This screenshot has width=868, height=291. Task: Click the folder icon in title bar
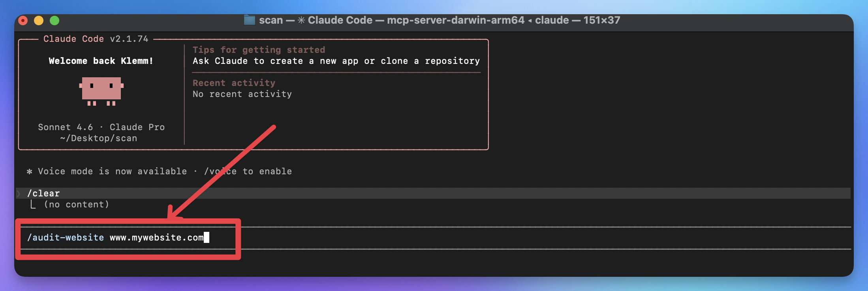coord(250,20)
